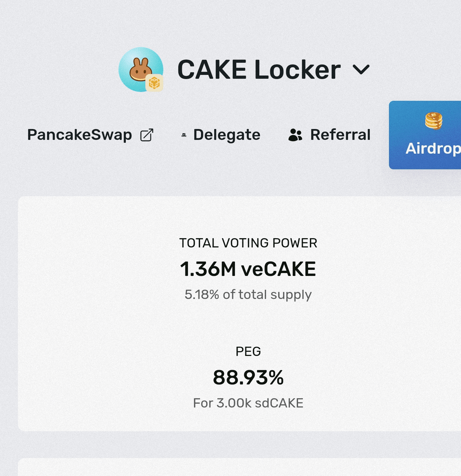Viewport: 461px width, 476px height.
Task: Click the 88.93% peg value
Action: 248,377
